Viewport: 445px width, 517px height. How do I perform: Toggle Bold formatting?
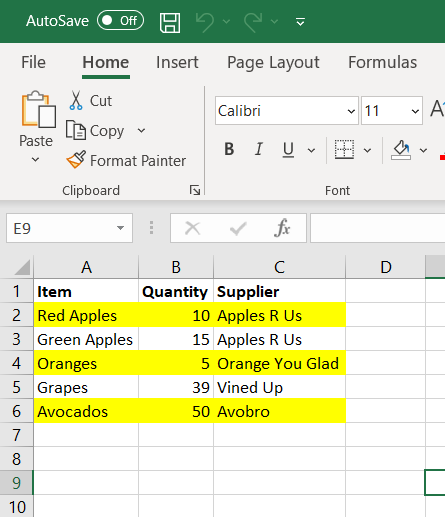pos(229,149)
